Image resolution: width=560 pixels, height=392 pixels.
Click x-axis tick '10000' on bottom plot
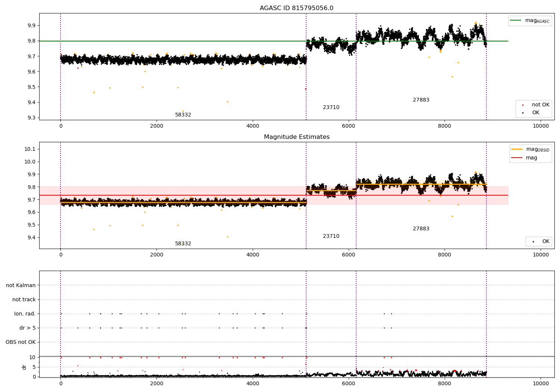541,383
